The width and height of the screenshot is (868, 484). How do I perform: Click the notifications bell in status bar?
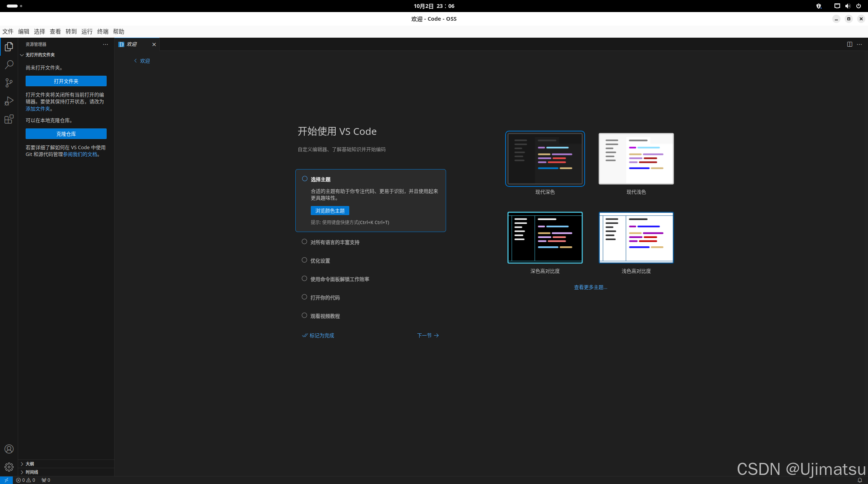(860, 480)
